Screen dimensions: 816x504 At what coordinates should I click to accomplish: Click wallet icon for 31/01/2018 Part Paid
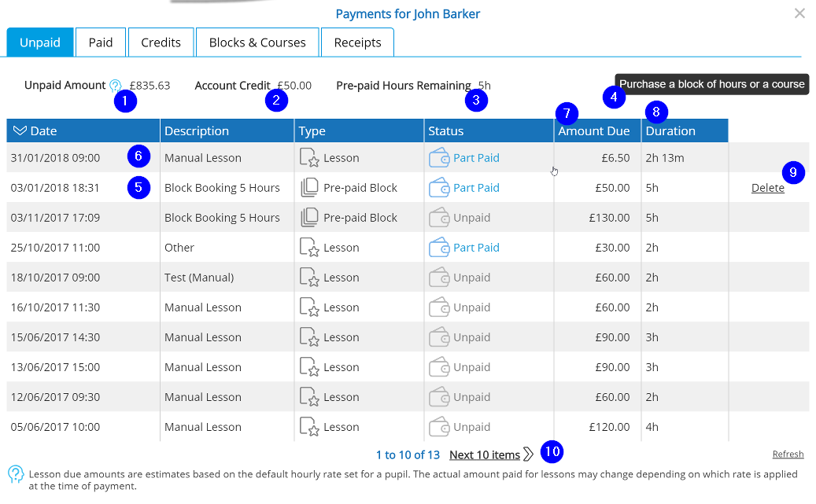(x=439, y=157)
